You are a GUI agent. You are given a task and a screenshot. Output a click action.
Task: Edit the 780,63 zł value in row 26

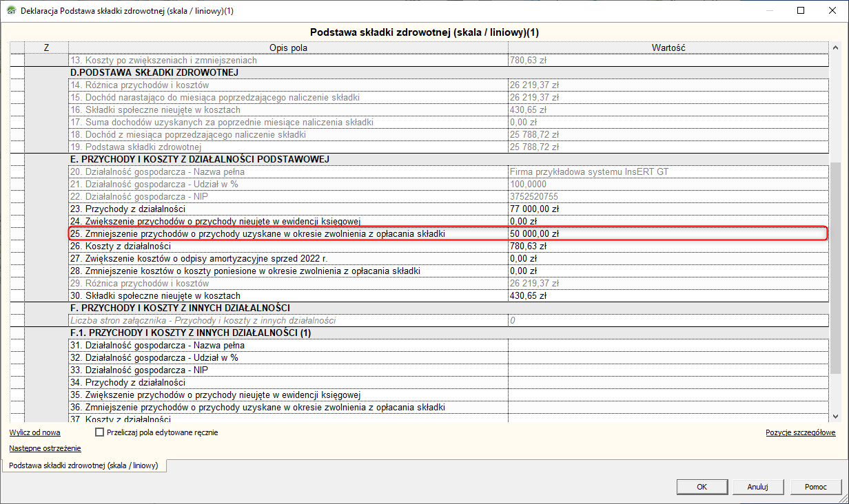point(668,246)
